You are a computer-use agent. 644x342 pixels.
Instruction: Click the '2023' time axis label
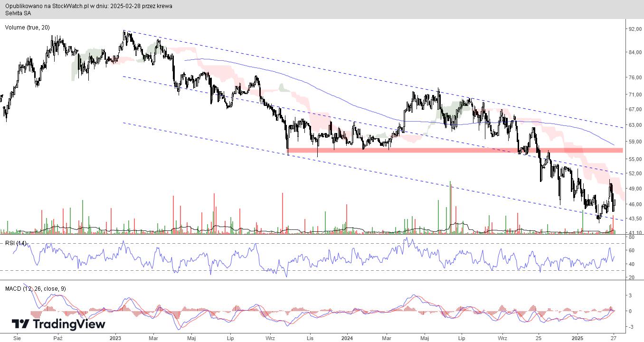pyautogui.click(x=115, y=338)
